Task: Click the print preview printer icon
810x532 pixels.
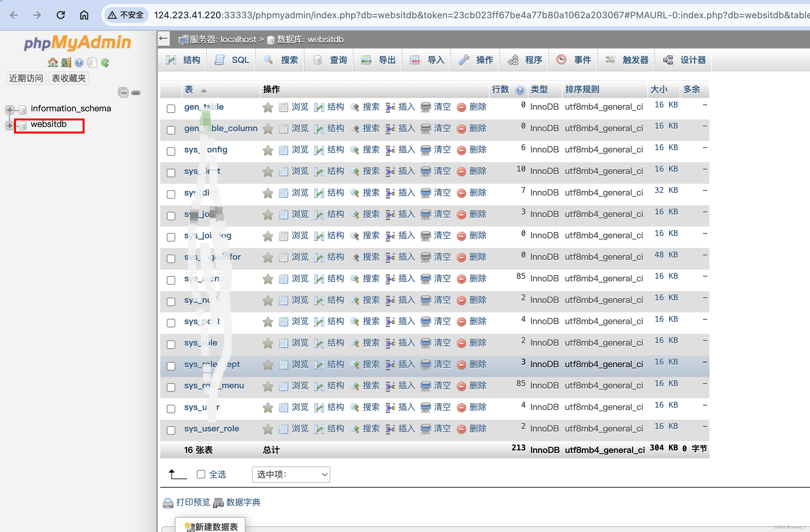Action: point(168,503)
